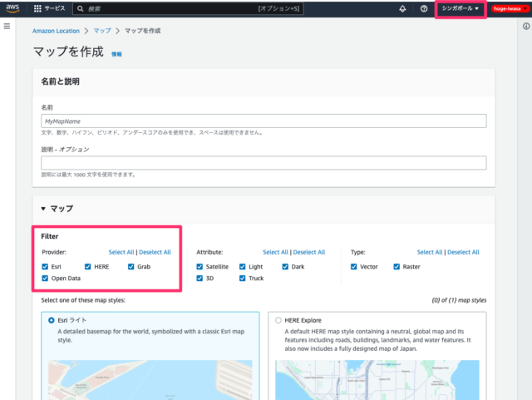Uncheck the Open Data checkbox
The height and width of the screenshot is (400, 532).
tap(45, 278)
